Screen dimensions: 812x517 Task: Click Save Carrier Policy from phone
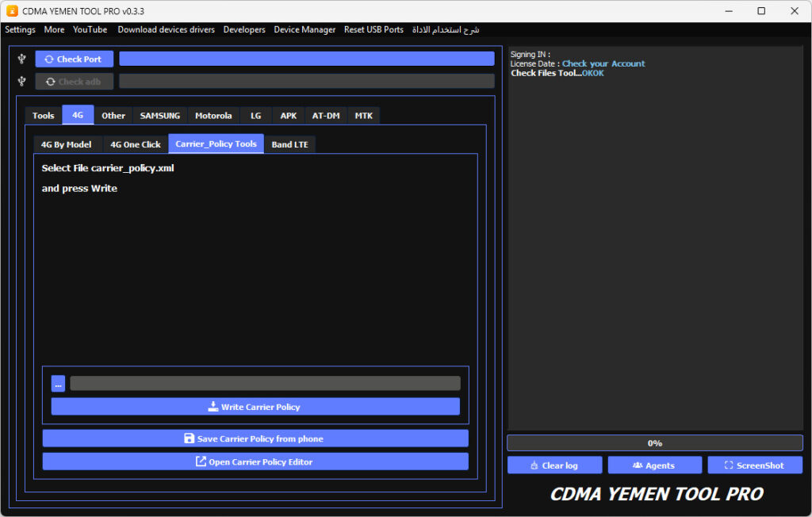click(255, 438)
